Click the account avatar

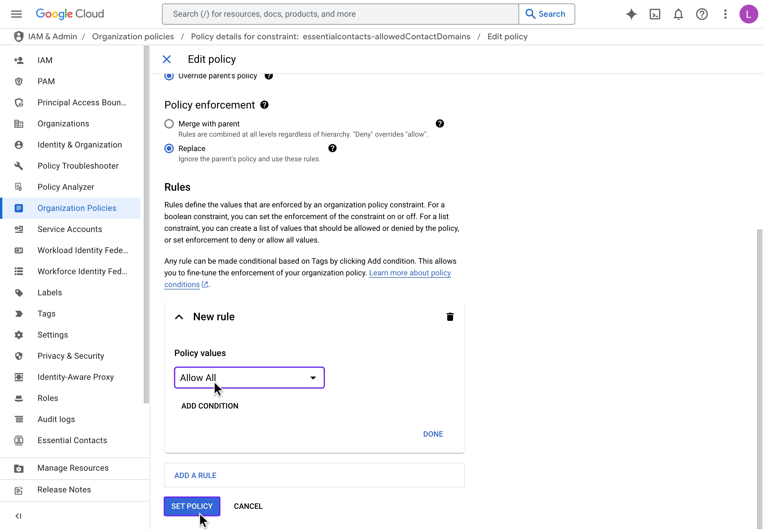click(748, 14)
